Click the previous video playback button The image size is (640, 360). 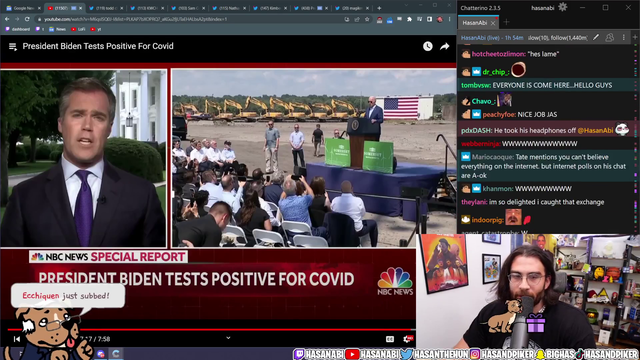pyautogui.click(x=17, y=339)
